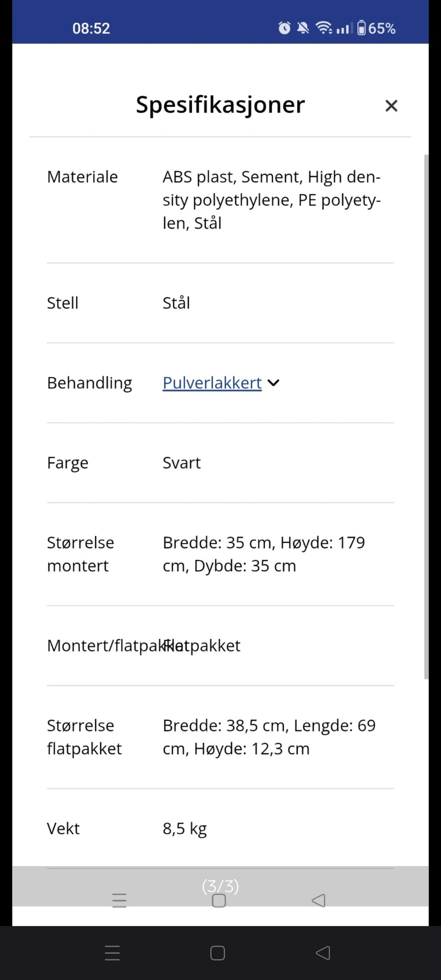Screen dimensions: 441x980
Task: Close the Spesifikasjoner panel with the X
Action: pos(391,106)
